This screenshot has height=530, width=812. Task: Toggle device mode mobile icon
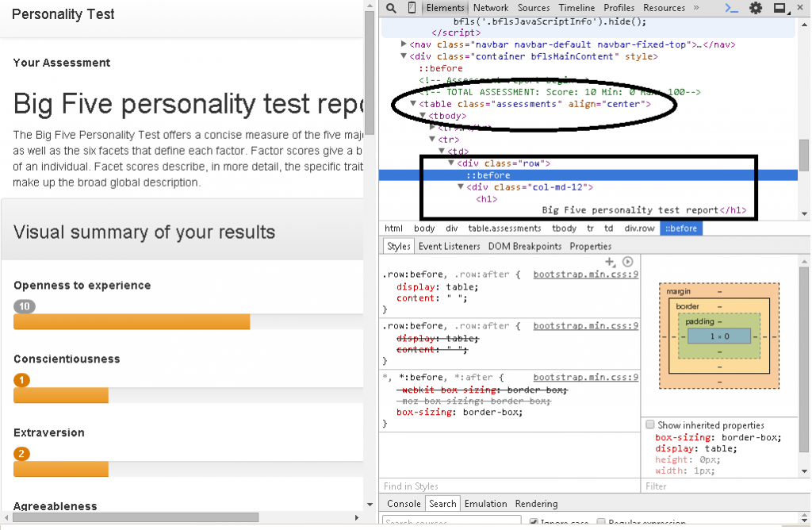(x=411, y=8)
